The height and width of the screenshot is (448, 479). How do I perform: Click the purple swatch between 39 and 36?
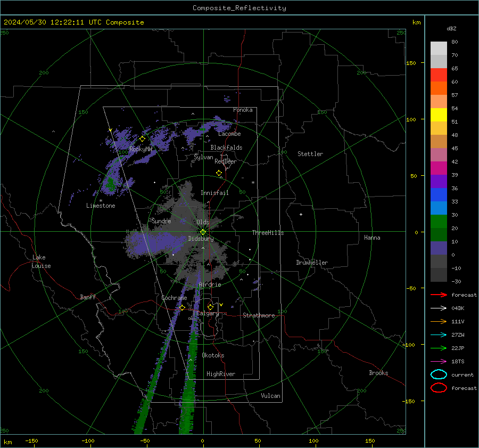(x=439, y=181)
